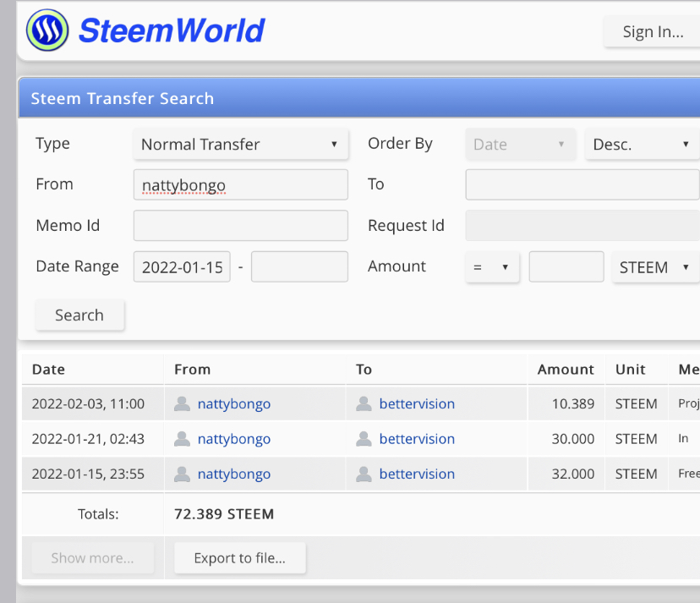Click bettervision avatar icon in 2022-01-21 row
Screen dimensions: 700x603
(364, 439)
